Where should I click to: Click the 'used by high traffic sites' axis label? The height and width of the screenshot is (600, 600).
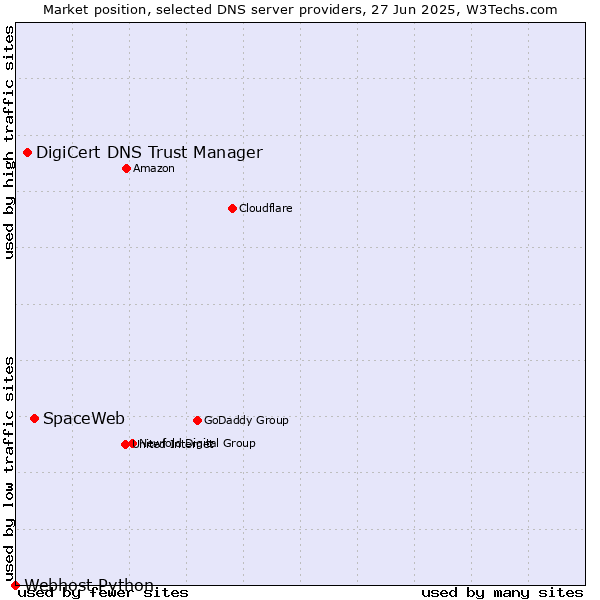(x=9, y=142)
